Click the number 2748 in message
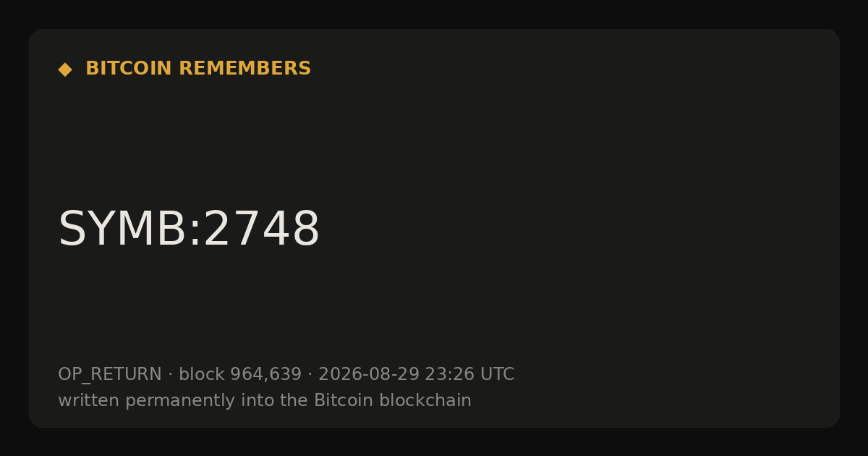Viewport: 868px width, 456px height. tap(262, 229)
